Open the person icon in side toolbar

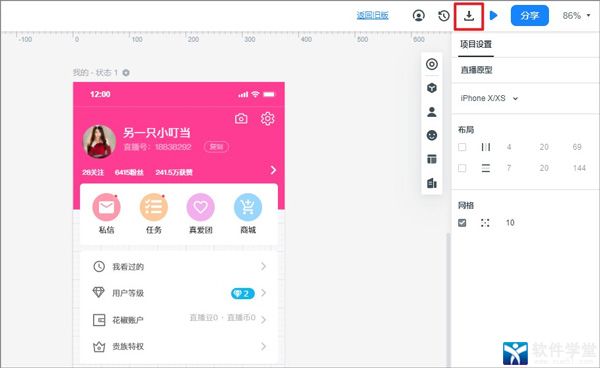click(432, 112)
